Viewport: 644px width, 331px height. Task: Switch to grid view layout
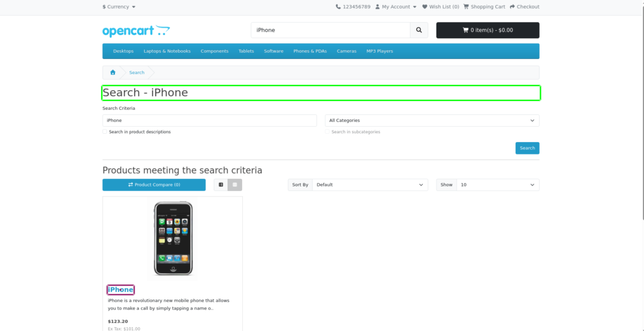pyautogui.click(x=235, y=185)
